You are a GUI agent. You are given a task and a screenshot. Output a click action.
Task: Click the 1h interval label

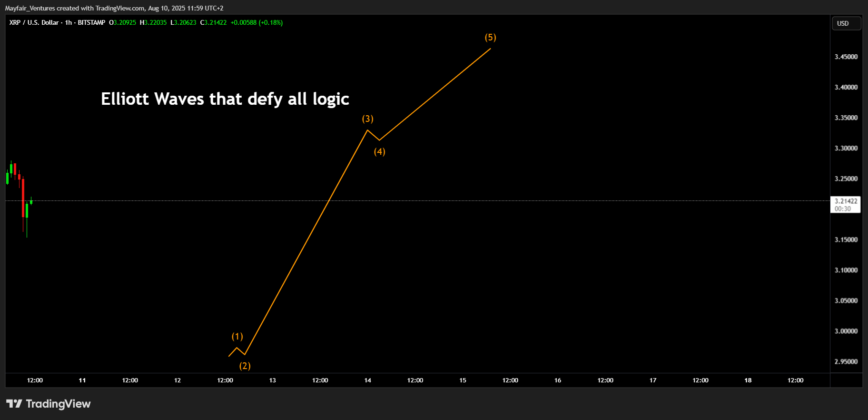pyautogui.click(x=69, y=22)
